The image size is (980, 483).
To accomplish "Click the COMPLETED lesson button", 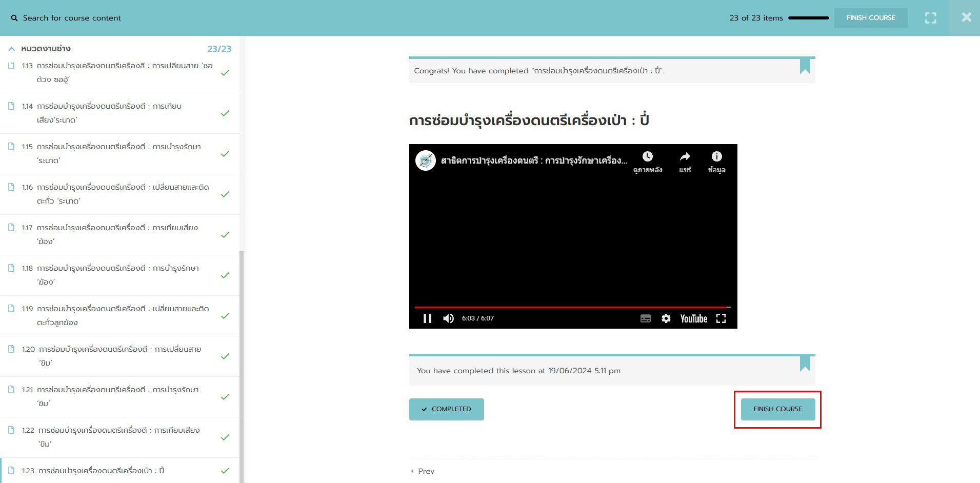I will click(x=446, y=409).
